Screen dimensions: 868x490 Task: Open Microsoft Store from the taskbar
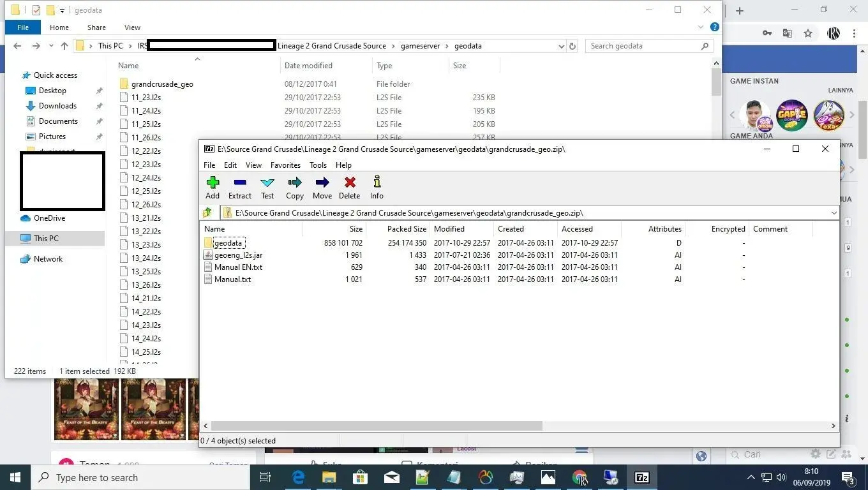pos(360,477)
